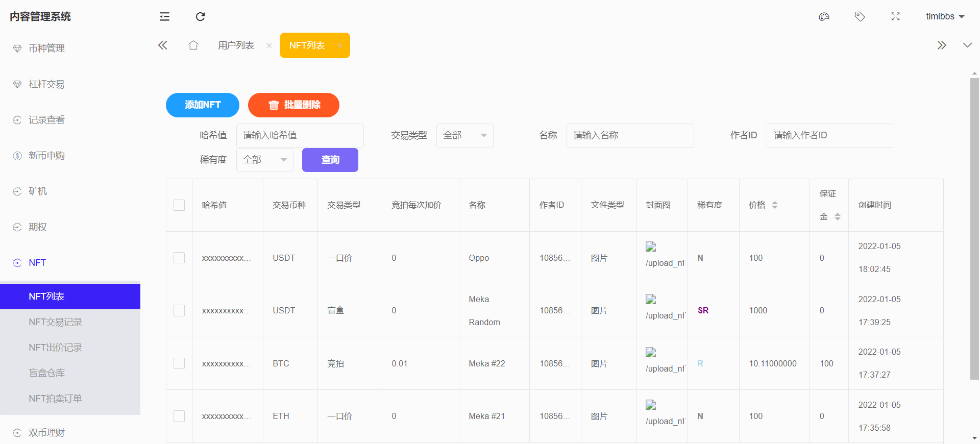The height and width of the screenshot is (444, 980).
Task: Open NFT拍卖订单 submenu item
Action: click(70, 399)
